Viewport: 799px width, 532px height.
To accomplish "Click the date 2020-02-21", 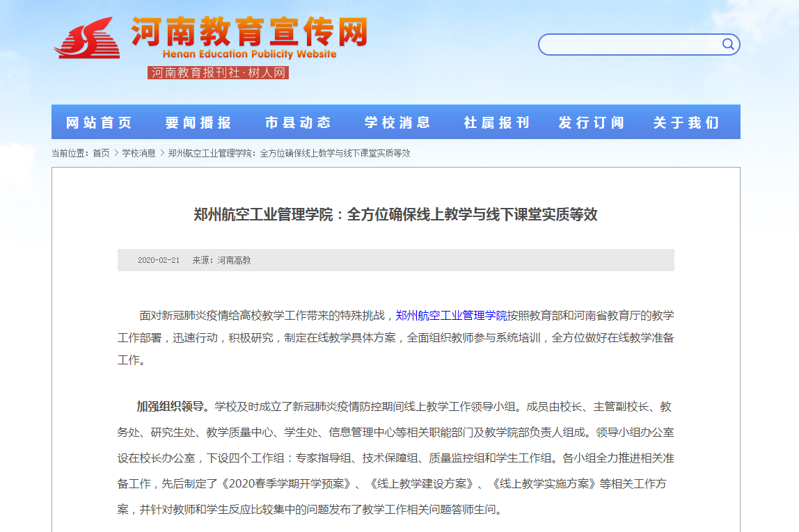I will tap(159, 260).
